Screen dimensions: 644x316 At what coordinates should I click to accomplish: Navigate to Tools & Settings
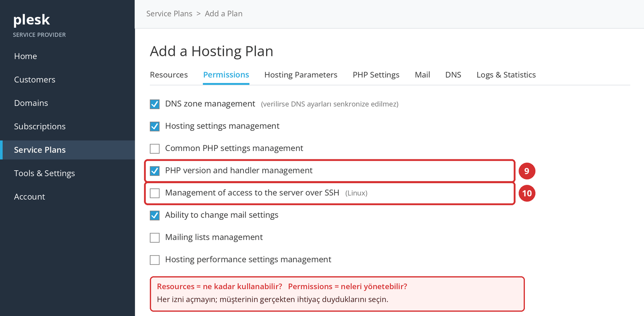pyautogui.click(x=44, y=173)
